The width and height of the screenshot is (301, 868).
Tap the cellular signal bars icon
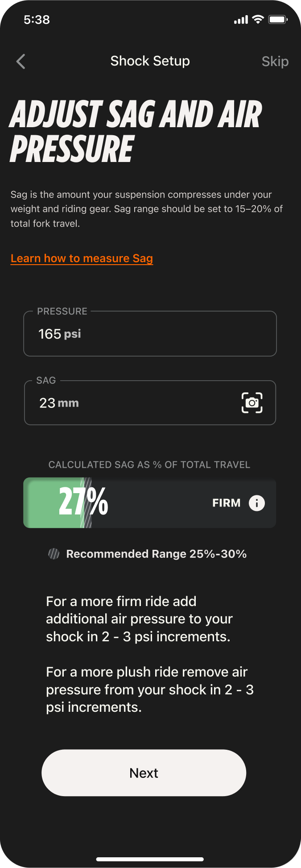coord(241,20)
